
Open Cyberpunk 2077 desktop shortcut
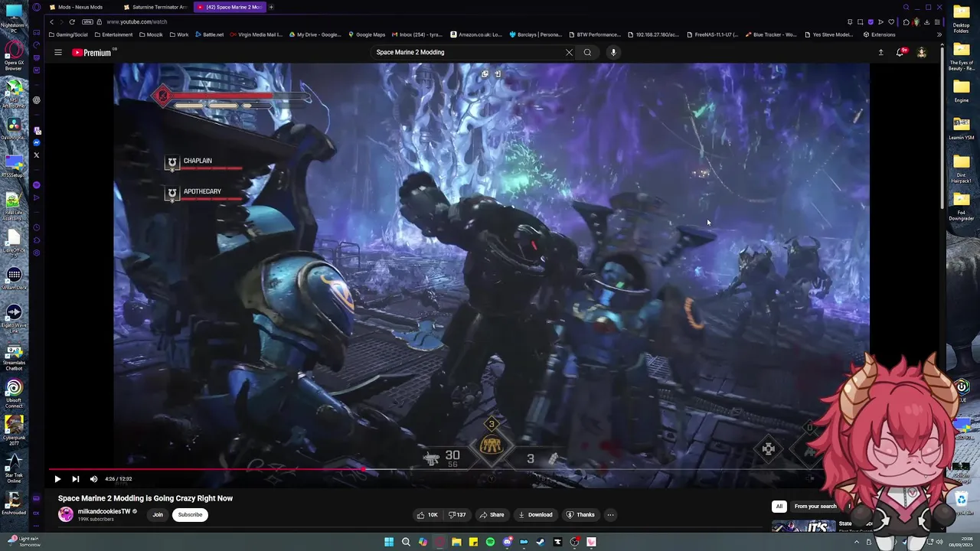(x=14, y=429)
